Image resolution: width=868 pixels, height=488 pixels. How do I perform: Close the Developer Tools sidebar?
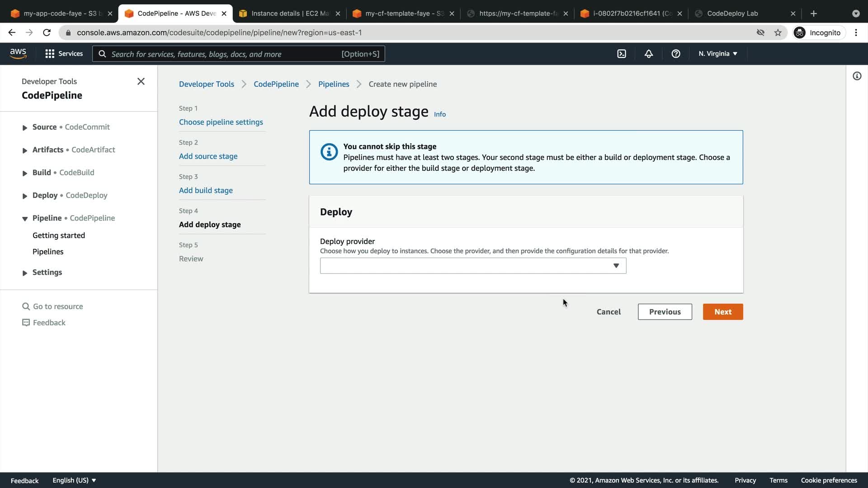pyautogui.click(x=141, y=81)
